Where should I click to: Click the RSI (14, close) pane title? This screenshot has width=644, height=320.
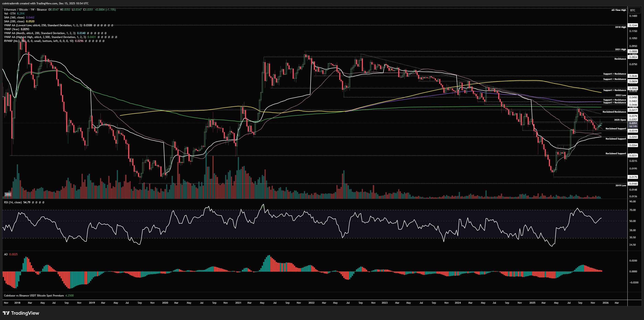13,202
